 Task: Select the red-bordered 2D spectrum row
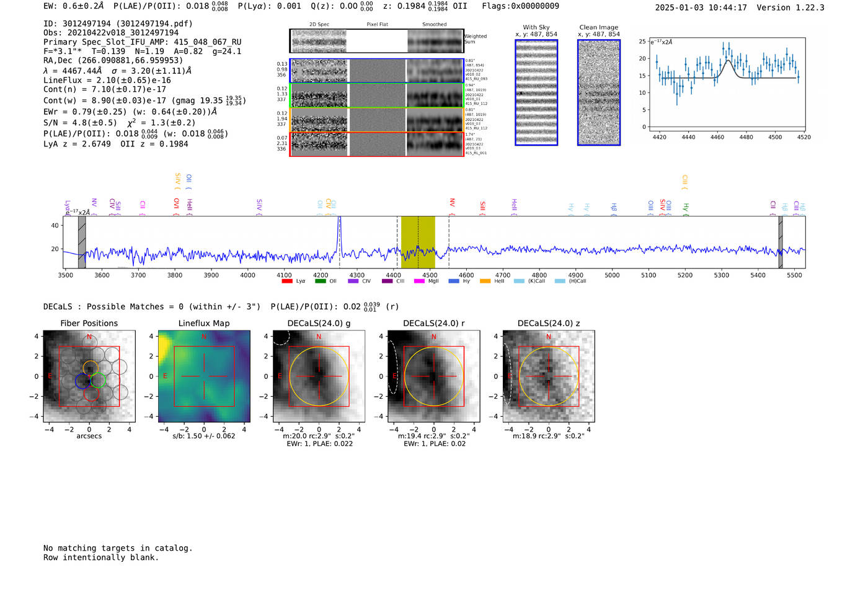[x=376, y=144]
